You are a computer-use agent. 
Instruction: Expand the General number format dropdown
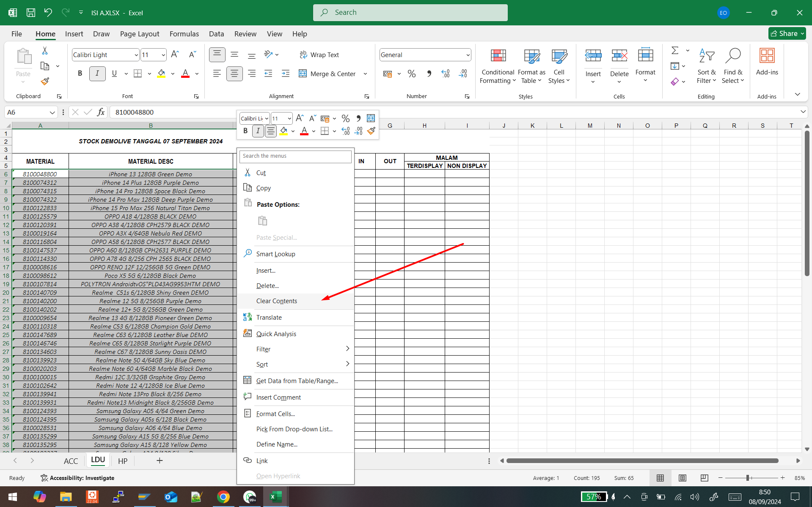point(468,55)
